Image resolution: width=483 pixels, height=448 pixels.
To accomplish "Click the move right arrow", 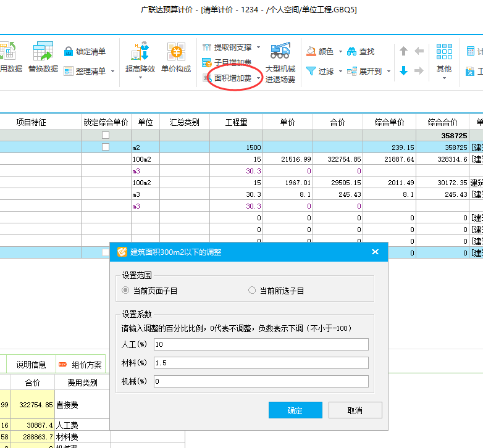I will [419, 71].
